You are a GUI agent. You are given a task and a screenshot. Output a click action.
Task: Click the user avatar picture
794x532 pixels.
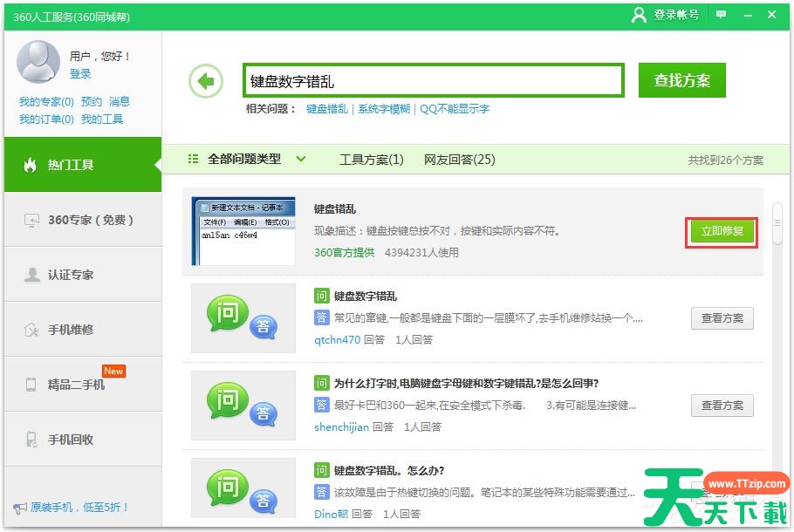point(38,64)
